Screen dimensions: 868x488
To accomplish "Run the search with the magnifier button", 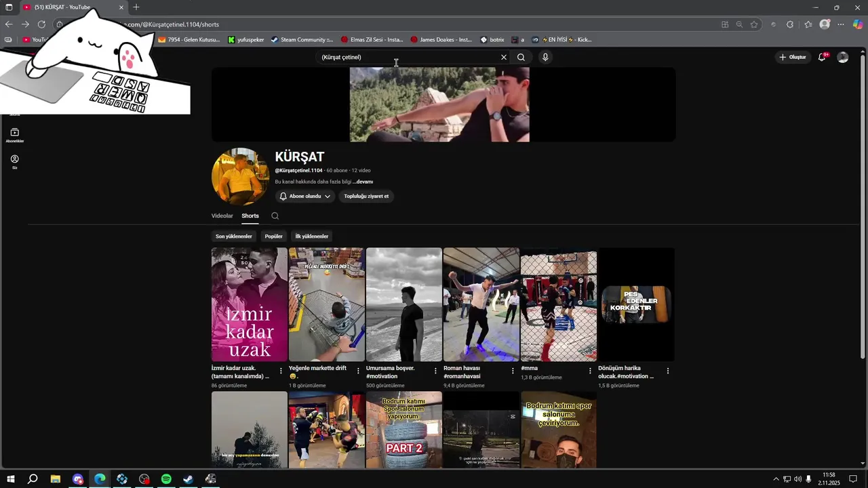I will [521, 57].
